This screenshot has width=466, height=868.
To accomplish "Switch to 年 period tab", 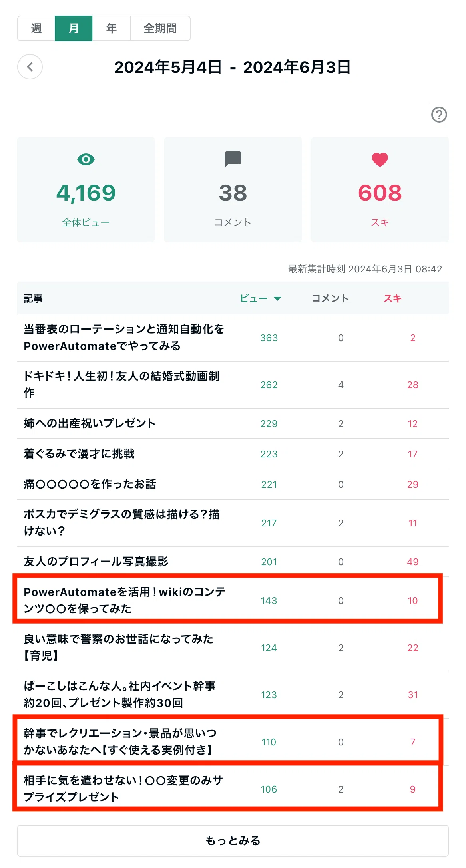I will point(111,28).
